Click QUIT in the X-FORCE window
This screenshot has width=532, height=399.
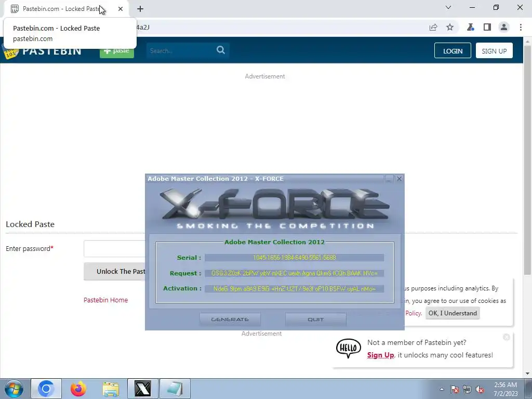coord(315,320)
